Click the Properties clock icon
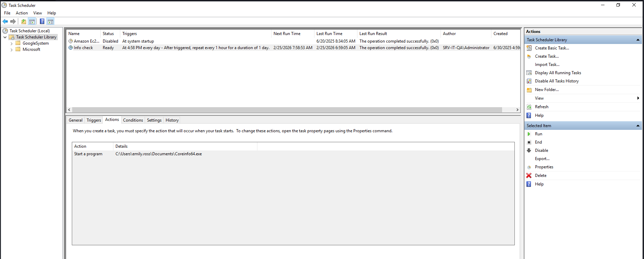Image resolution: width=644 pixels, height=259 pixels. (x=529, y=167)
